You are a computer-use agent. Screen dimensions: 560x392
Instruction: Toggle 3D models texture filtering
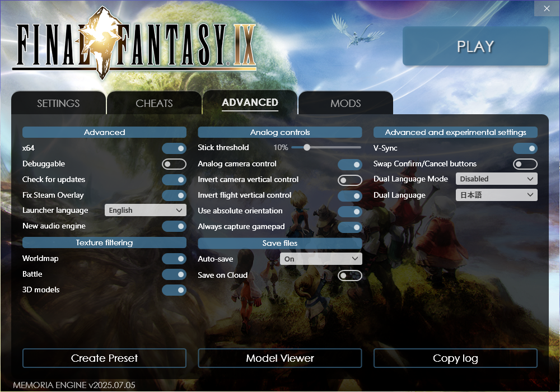click(174, 290)
